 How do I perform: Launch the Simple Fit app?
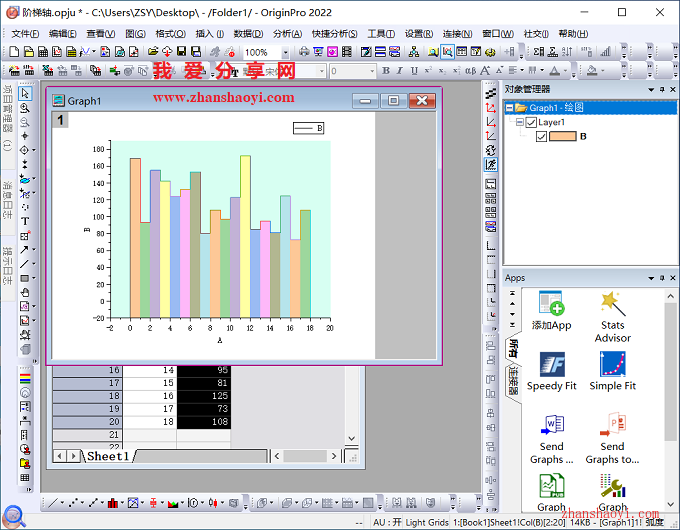pyautogui.click(x=612, y=371)
